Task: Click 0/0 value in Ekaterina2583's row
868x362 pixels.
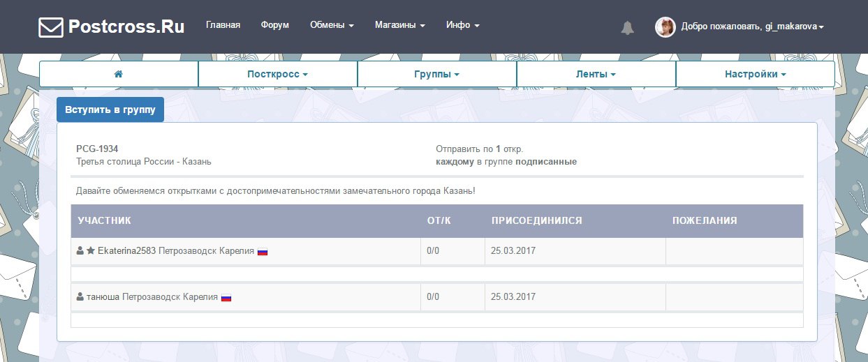Action: tap(433, 250)
